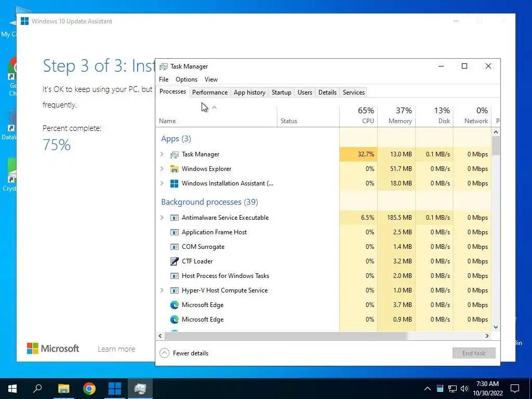
Task: Sort processes by the Memory column header
Action: [x=396, y=115]
